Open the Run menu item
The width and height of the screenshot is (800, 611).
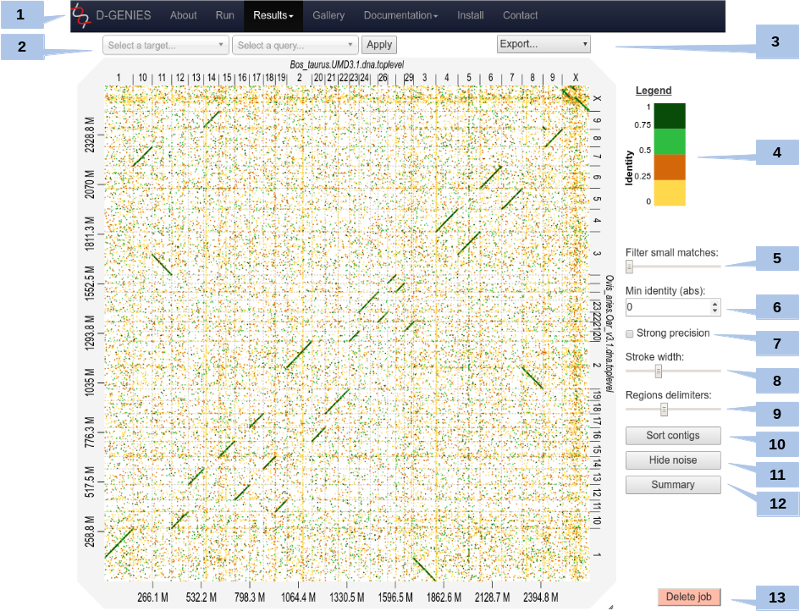pos(224,15)
